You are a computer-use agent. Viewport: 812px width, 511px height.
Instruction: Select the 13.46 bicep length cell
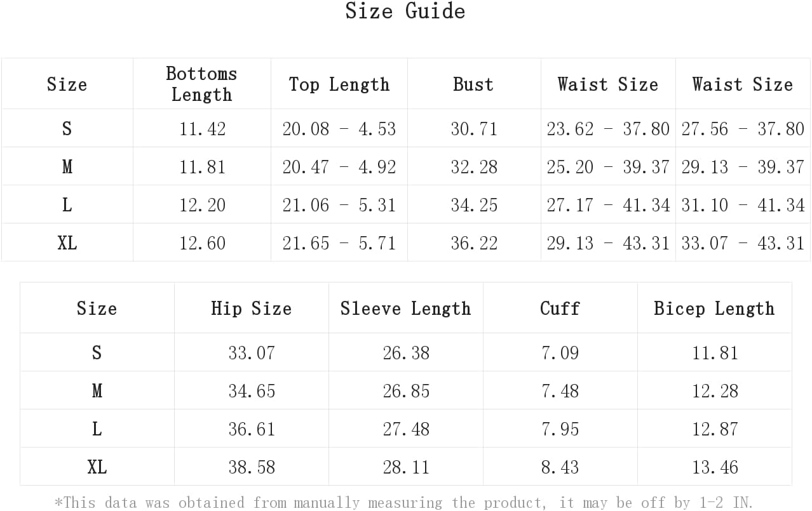[715, 467]
